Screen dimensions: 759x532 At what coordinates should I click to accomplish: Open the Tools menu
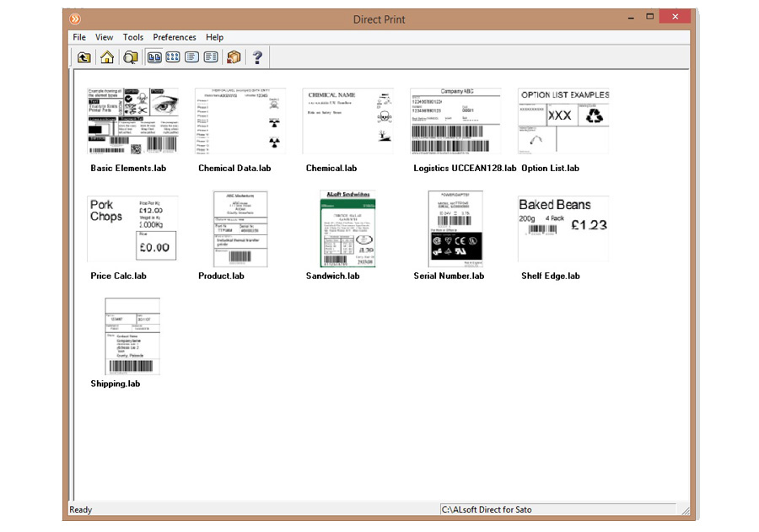[x=133, y=37]
